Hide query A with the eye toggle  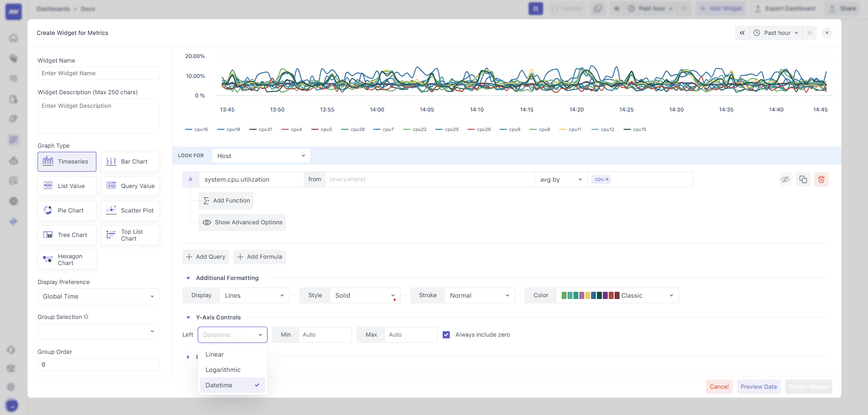point(785,179)
